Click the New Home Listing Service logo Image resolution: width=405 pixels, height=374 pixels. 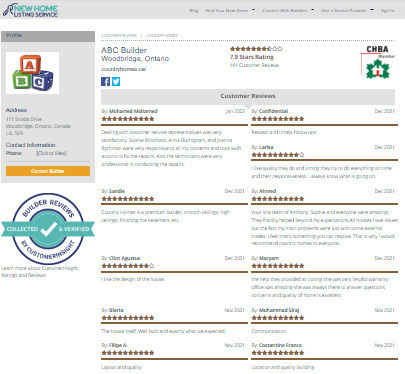pyautogui.click(x=31, y=10)
